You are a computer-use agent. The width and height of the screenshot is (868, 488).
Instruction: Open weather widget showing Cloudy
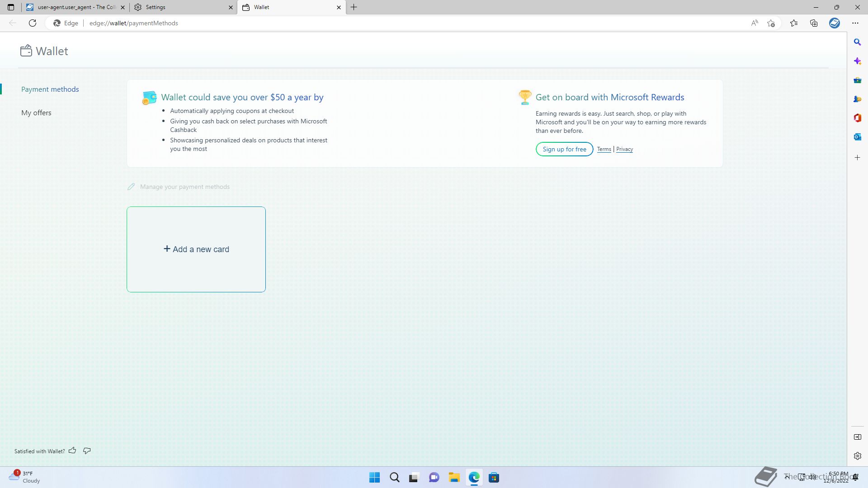click(x=24, y=477)
